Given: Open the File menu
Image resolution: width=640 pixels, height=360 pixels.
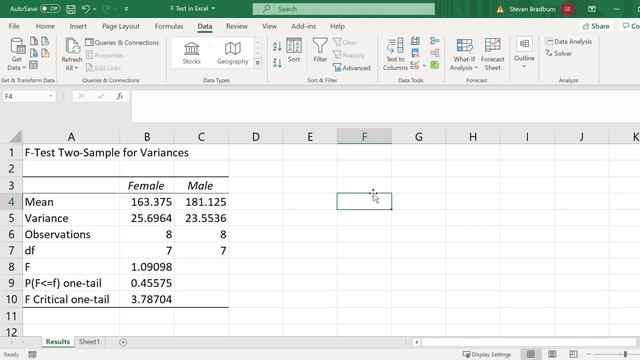Looking at the screenshot, I should pos(14,26).
